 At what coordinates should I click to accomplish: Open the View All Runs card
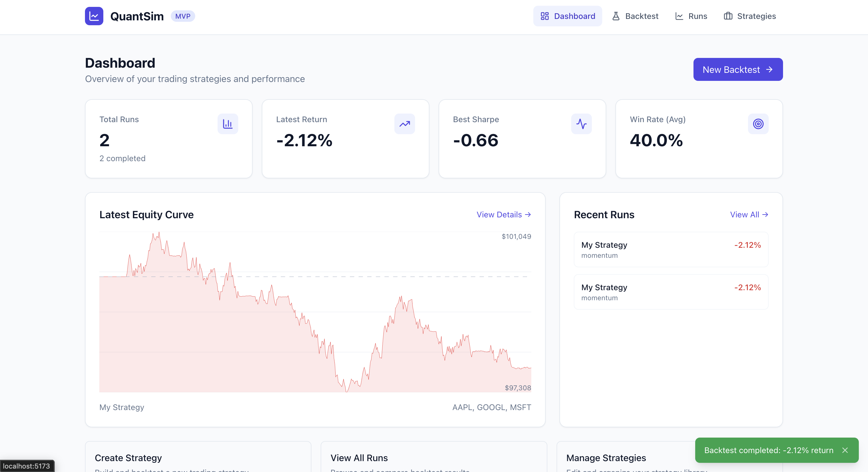[433, 458]
